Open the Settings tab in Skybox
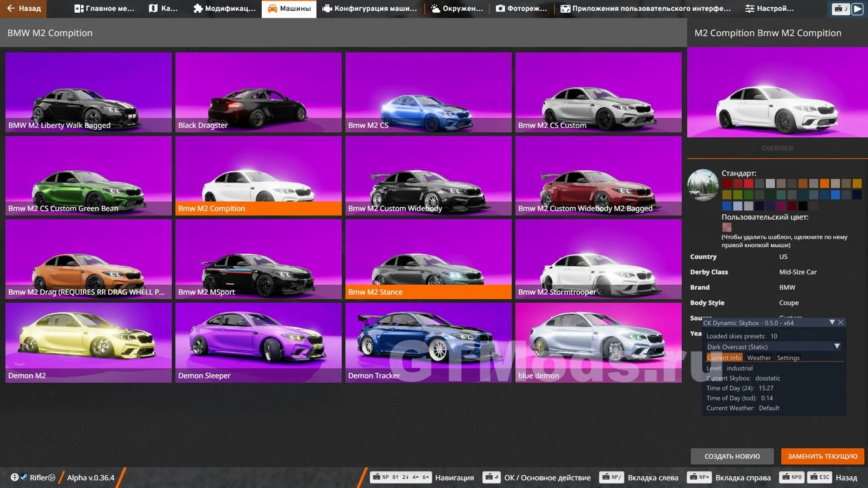The width and height of the screenshot is (868, 488). point(789,358)
